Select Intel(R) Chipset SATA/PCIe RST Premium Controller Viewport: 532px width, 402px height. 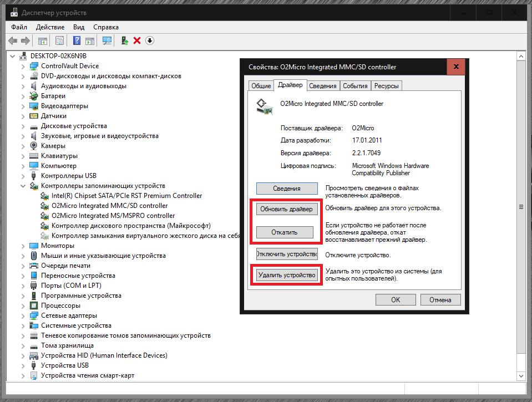pos(126,196)
